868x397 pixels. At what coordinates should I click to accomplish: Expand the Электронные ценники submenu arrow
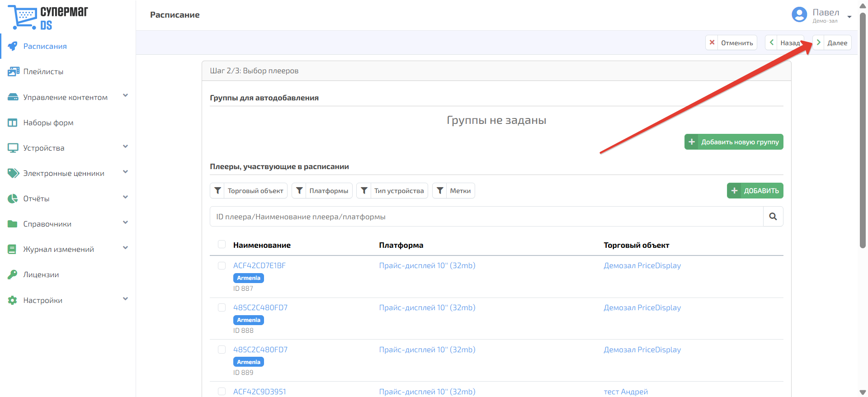125,172
